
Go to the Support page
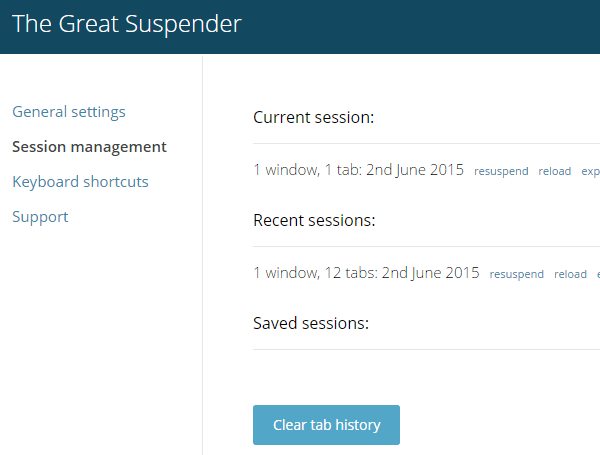(40, 217)
